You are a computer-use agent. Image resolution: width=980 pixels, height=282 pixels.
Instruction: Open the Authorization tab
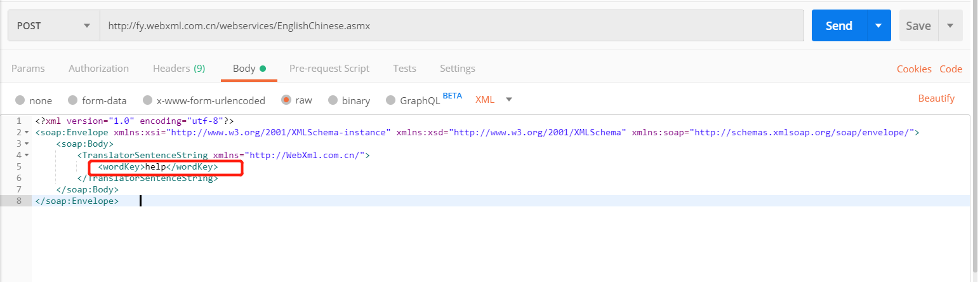(98, 69)
